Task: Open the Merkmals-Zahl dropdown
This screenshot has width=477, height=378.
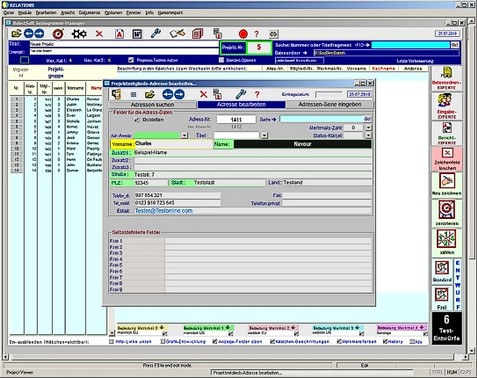Action: pos(368,127)
